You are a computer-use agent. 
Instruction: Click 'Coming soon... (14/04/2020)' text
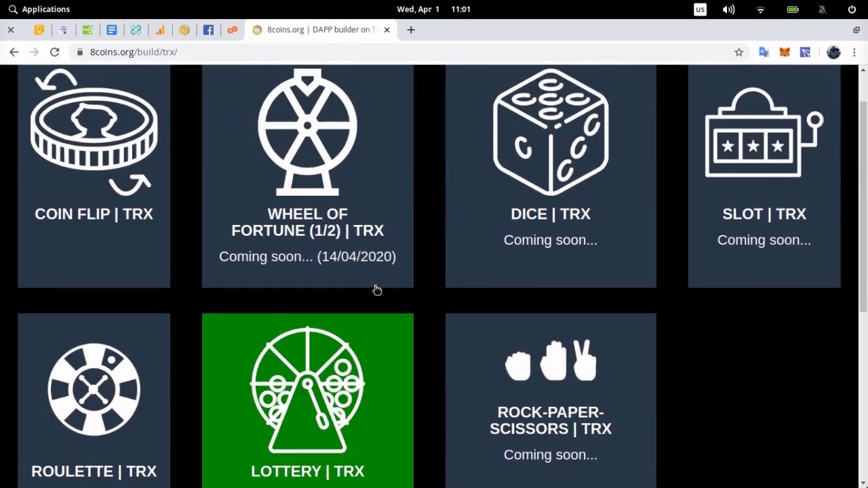pos(307,256)
